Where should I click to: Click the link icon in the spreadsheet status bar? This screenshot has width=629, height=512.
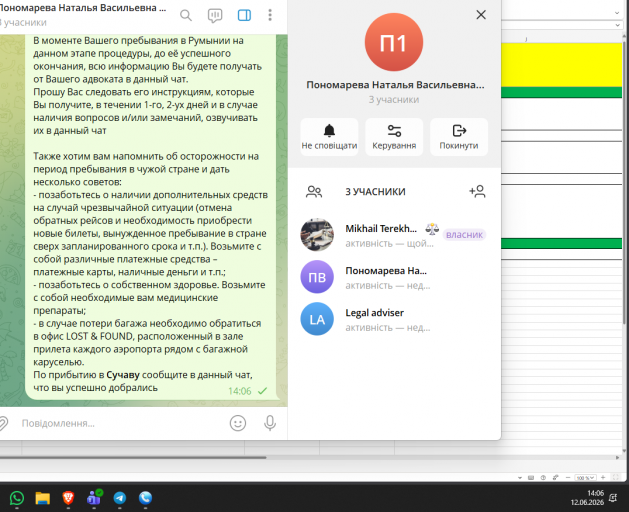click(556, 477)
